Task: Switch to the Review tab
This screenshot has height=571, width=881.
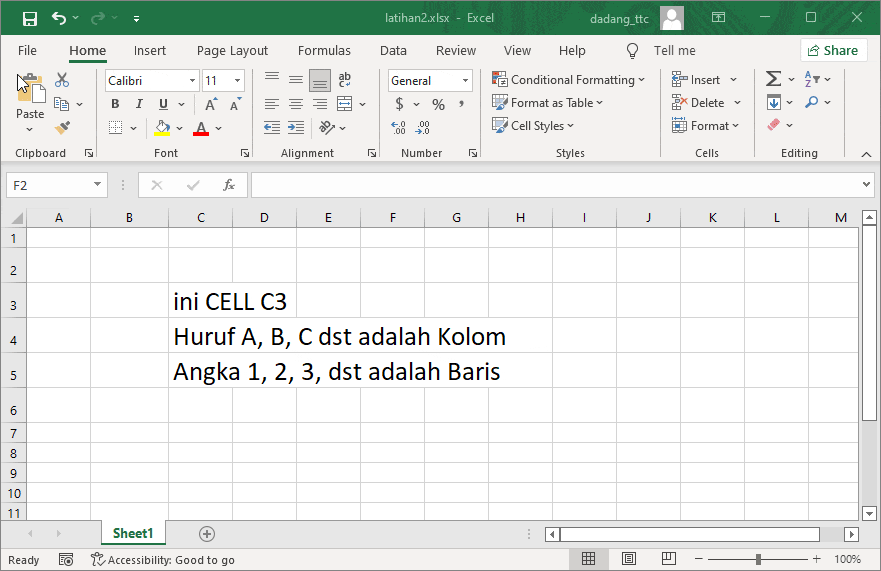Action: [456, 51]
